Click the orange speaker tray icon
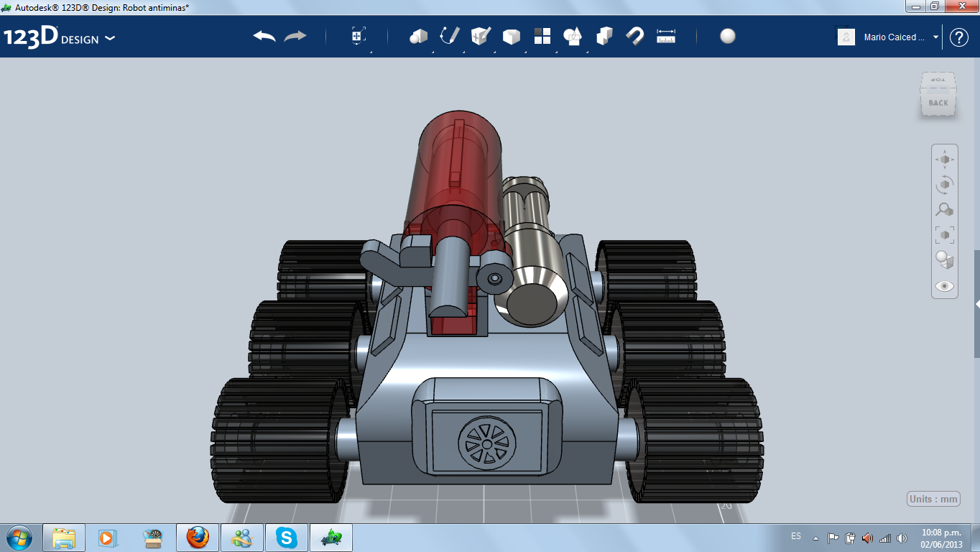 (867, 538)
